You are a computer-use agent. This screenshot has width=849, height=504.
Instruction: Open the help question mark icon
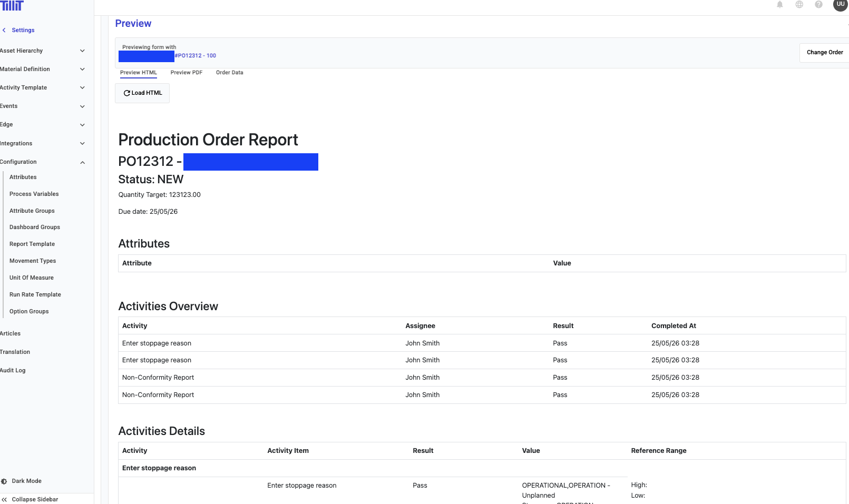tap(818, 5)
